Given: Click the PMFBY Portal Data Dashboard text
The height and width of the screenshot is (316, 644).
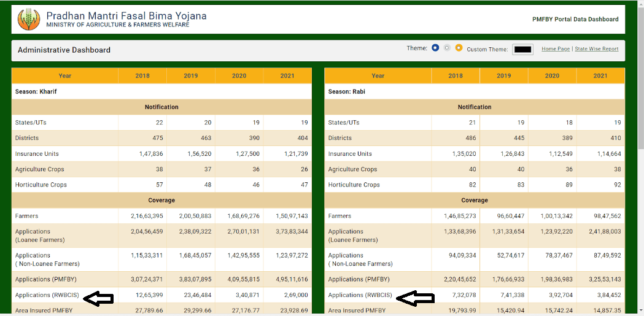Looking at the screenshot, I should tap(575, 19).
